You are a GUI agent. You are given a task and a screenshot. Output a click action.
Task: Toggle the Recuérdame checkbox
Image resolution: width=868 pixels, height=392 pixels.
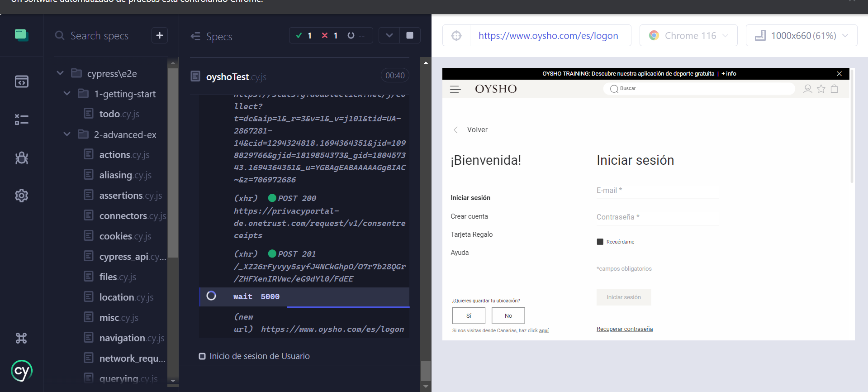(600, 242)
